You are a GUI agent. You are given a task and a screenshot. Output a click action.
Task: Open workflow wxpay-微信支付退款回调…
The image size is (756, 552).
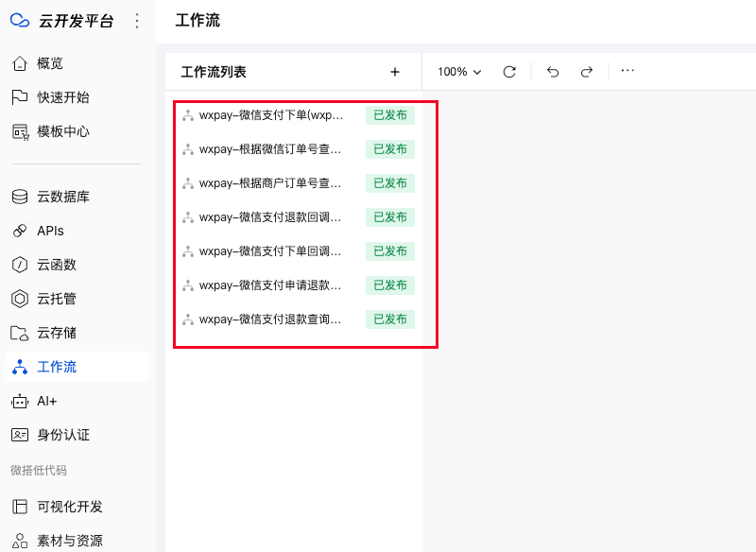click(270, 217)
